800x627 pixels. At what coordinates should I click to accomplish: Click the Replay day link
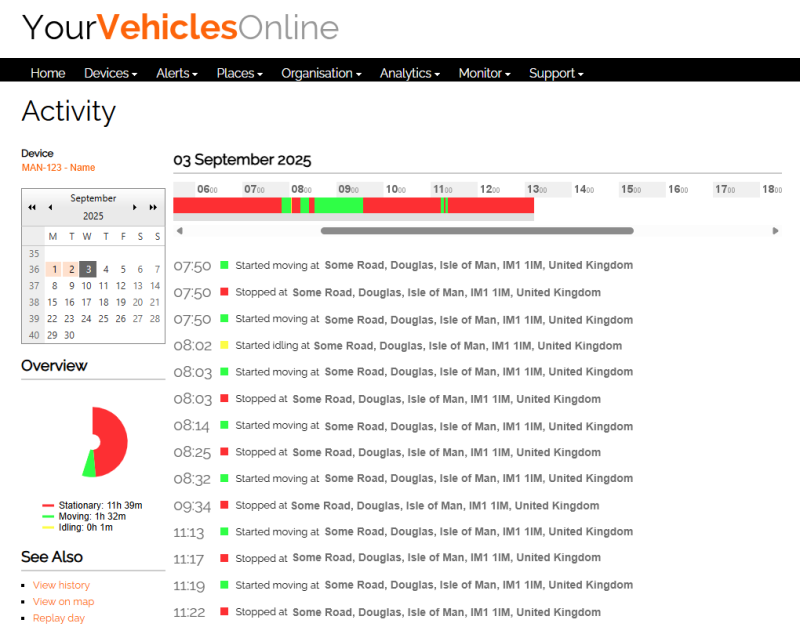(x=59, y=618)
